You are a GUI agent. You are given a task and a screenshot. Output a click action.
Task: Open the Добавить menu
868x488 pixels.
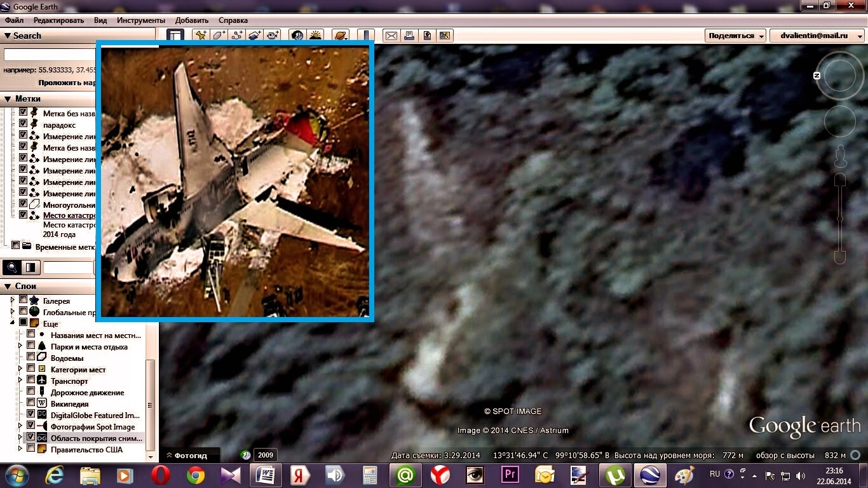(x=191, y=20)
